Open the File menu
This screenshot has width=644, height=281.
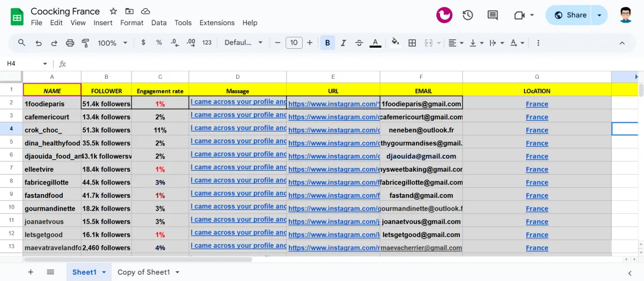36,23
